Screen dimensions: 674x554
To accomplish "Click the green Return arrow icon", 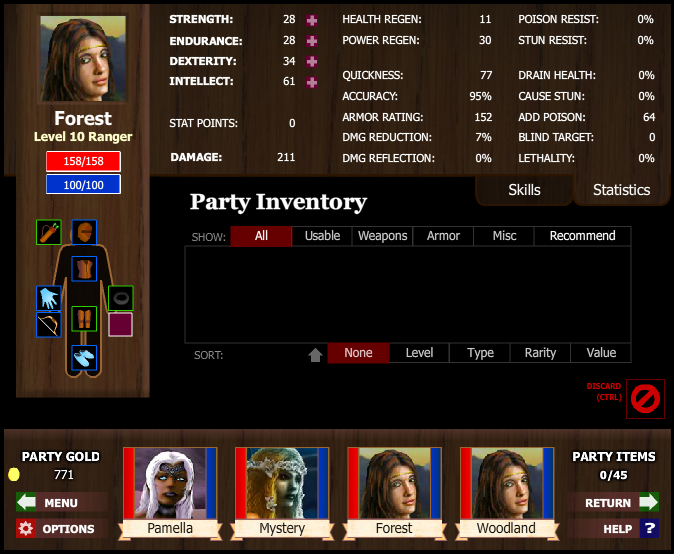I will coord(649,502).
